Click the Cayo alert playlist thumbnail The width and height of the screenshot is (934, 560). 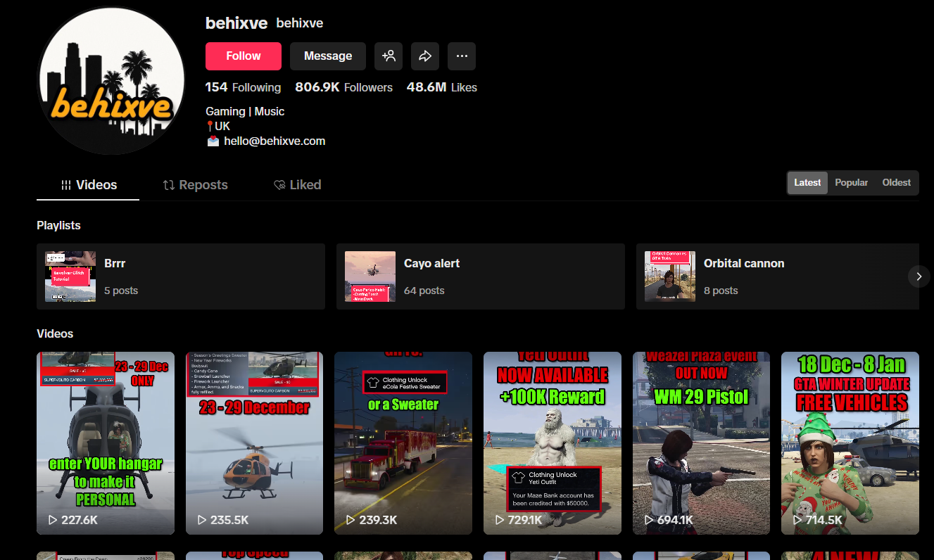point(370,276)
